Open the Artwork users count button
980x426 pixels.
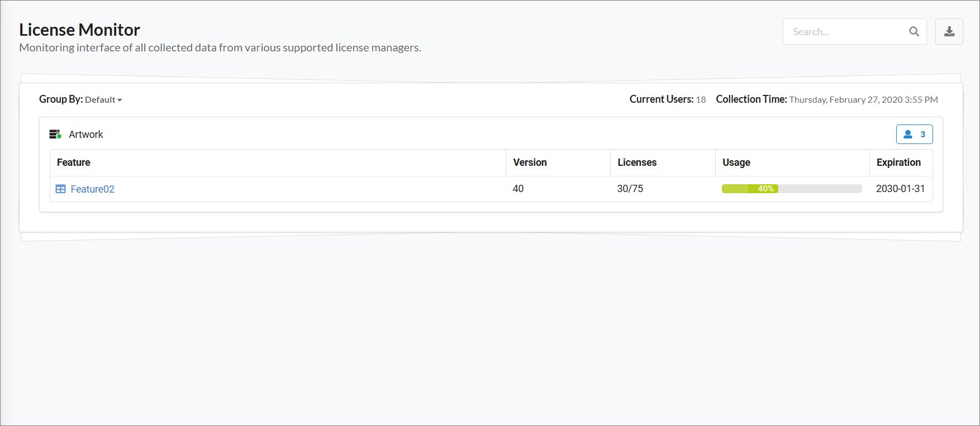[x=915, y=135]
